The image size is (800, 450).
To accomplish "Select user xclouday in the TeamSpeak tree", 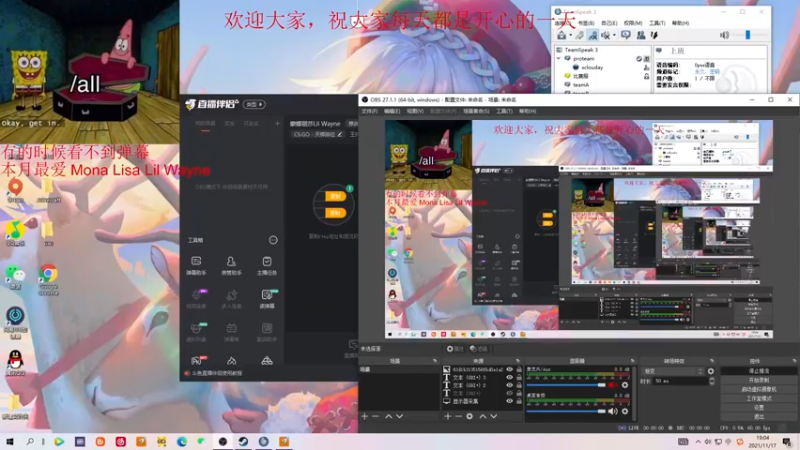I will pyautogui.click(x=592, y=67).
